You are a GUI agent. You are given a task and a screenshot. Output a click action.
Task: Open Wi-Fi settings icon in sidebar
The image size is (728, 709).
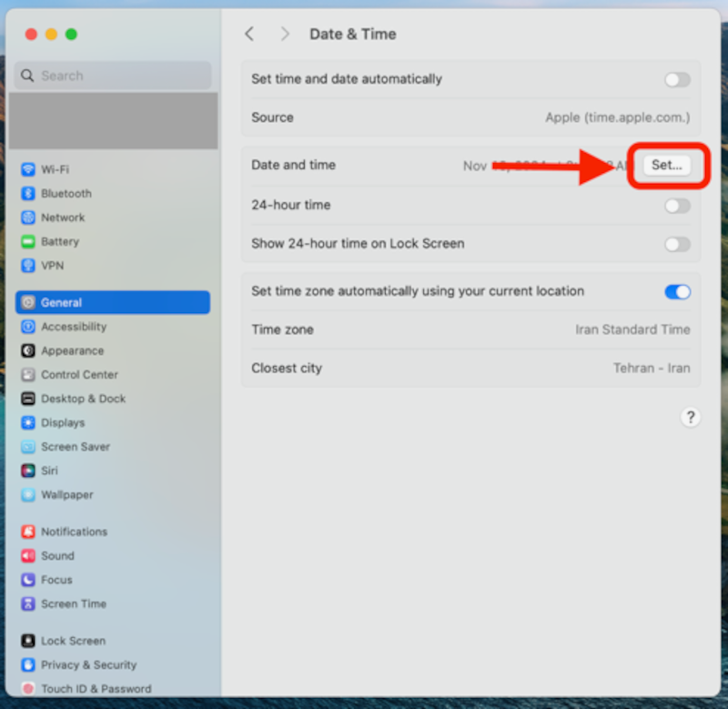[x=28, y=169]
